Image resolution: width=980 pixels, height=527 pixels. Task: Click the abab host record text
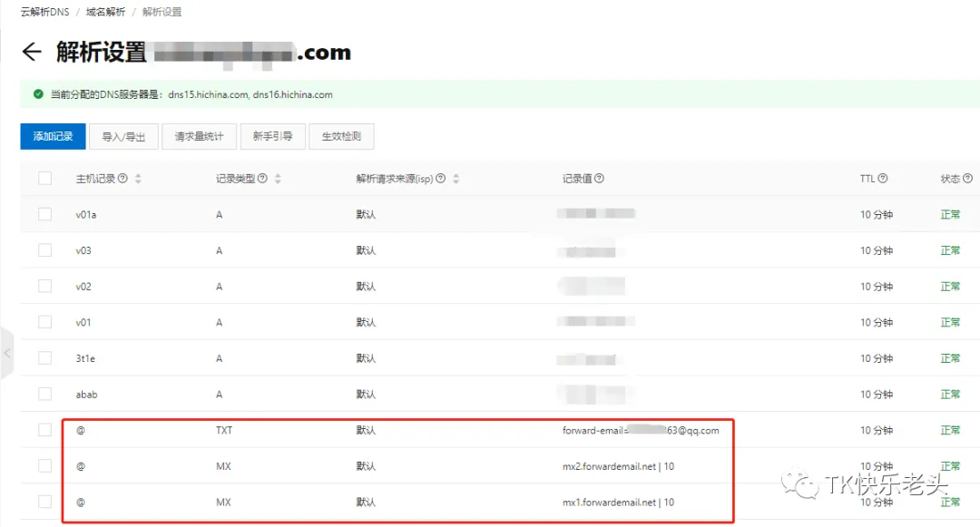tap(87, 395)
